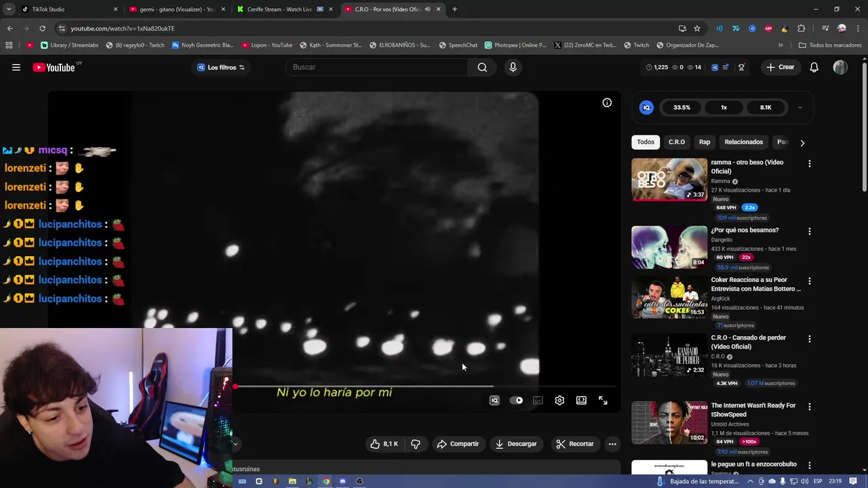The height and width of the screenshot is (488, 868).
Task: Open the SpeechChat bookmark
Action: 458,45
